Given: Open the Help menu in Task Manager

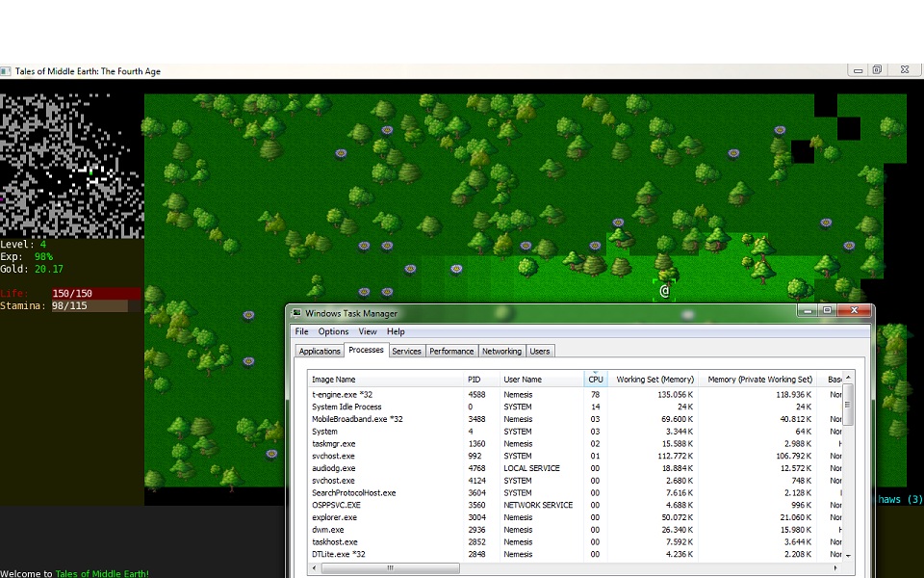Looking at the screenshot, I should point(396,331).
